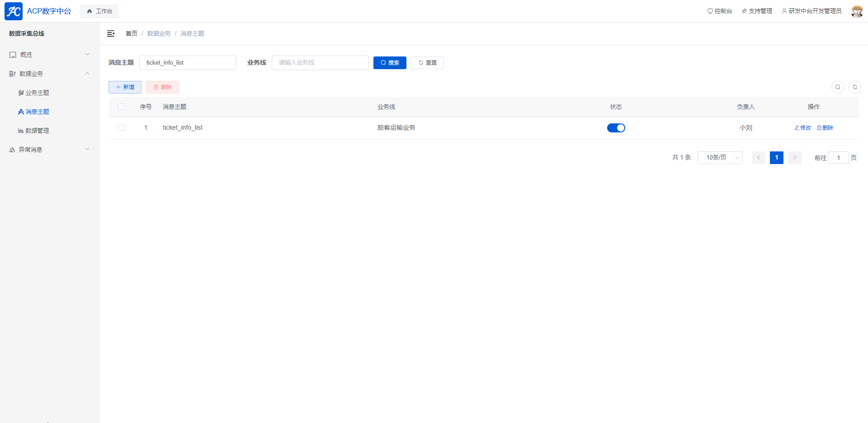Screen dimensions: 868x423
Task: Click 删除 in the ticket_info_list row
Action: [825, 128]
